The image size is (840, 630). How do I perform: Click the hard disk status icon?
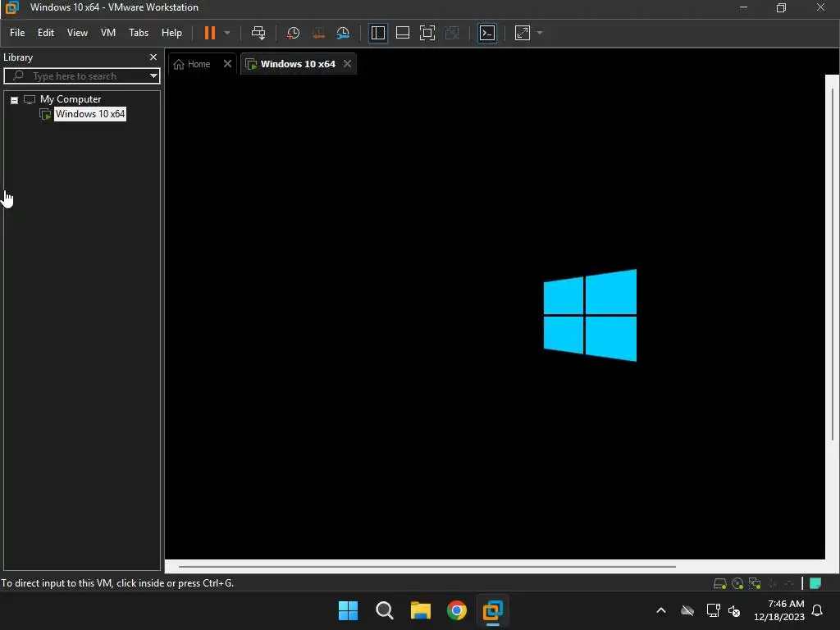(x=720, y=583)
